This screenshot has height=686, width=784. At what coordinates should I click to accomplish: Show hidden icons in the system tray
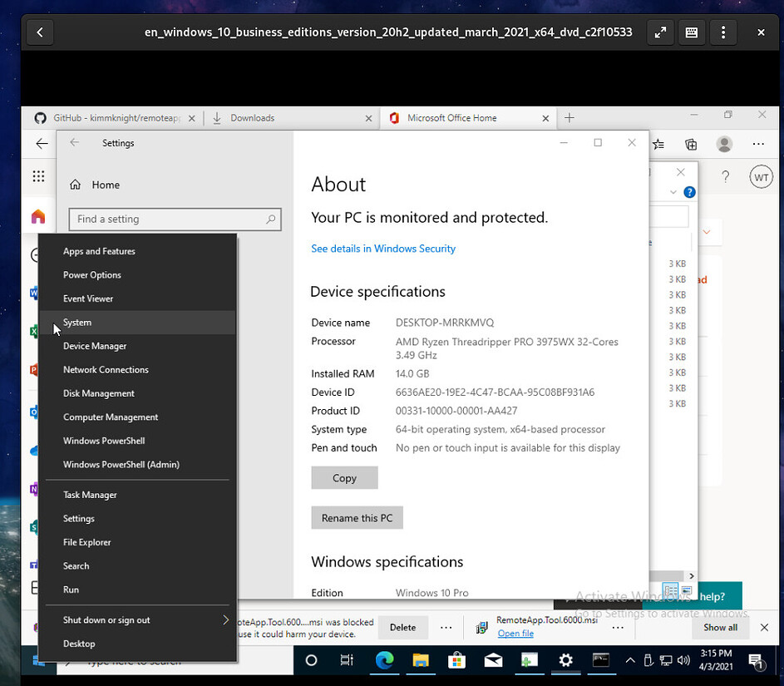point(630,659)
